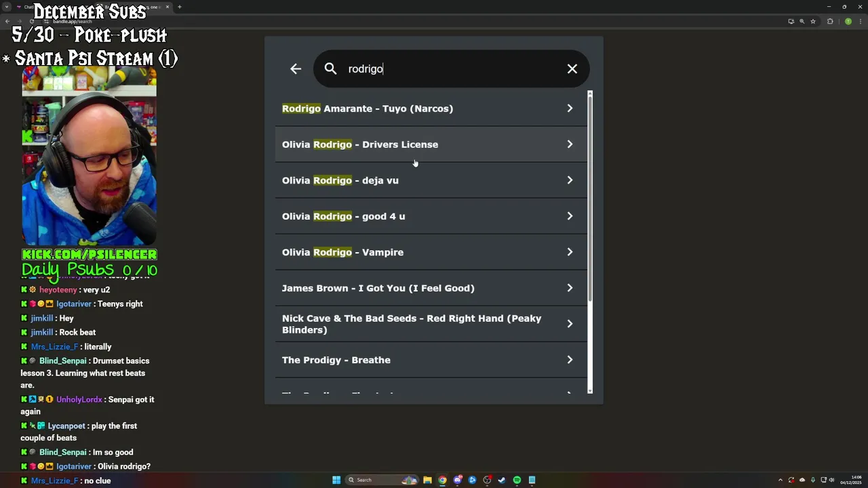Show hidden system tray icons
The width and height of the screenshot is (868, 488).
click(x=780, y=480)
